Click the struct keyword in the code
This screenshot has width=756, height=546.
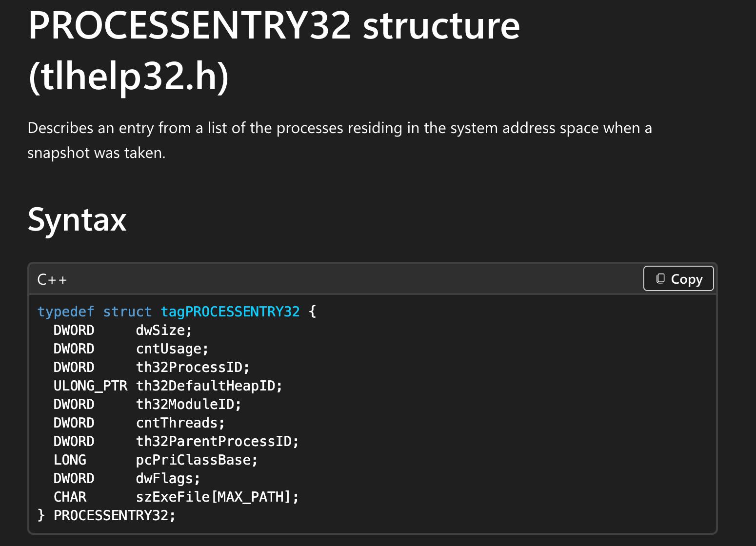pos(127,312)
